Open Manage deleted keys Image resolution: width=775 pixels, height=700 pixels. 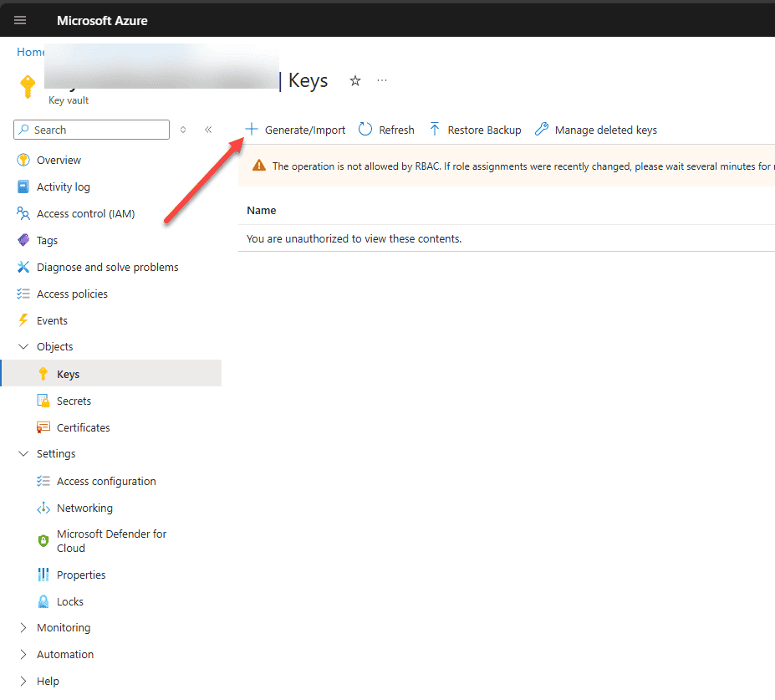point(606,130)
